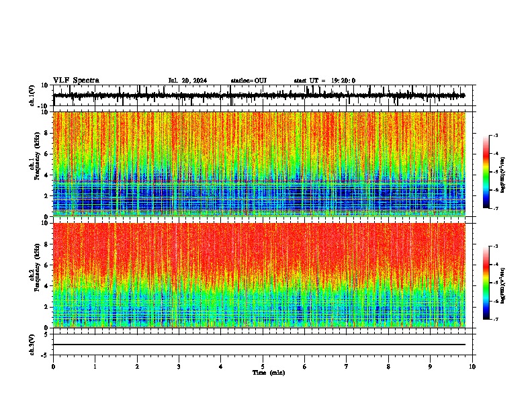Click inside the ch.2 spectrogram panel
532x411 pixels.
click(259, 275)
